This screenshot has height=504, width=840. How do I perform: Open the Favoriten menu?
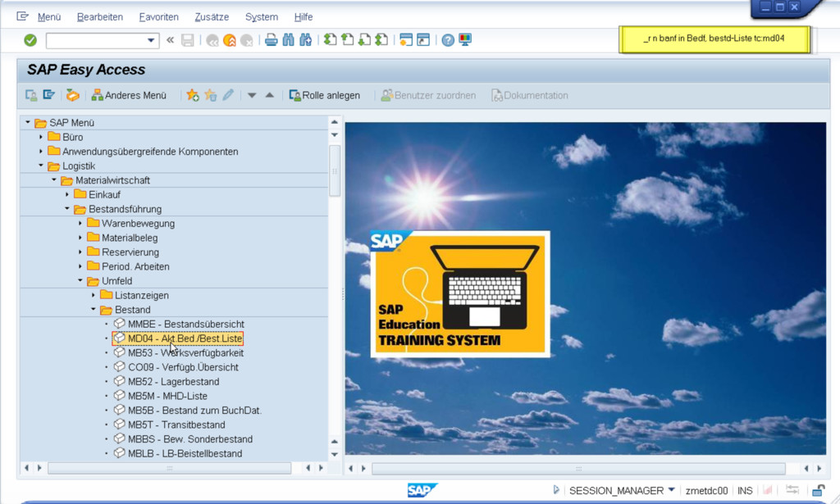tap(158, 17)
